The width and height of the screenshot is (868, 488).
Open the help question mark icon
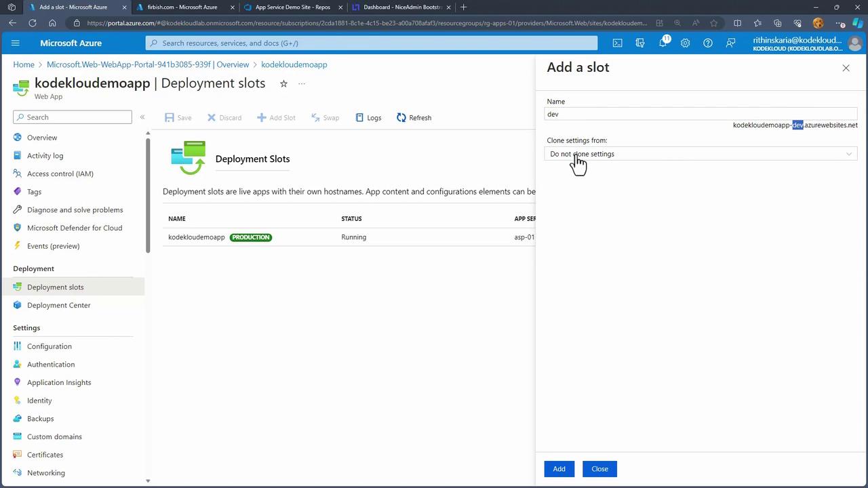(x=708, y=43)
